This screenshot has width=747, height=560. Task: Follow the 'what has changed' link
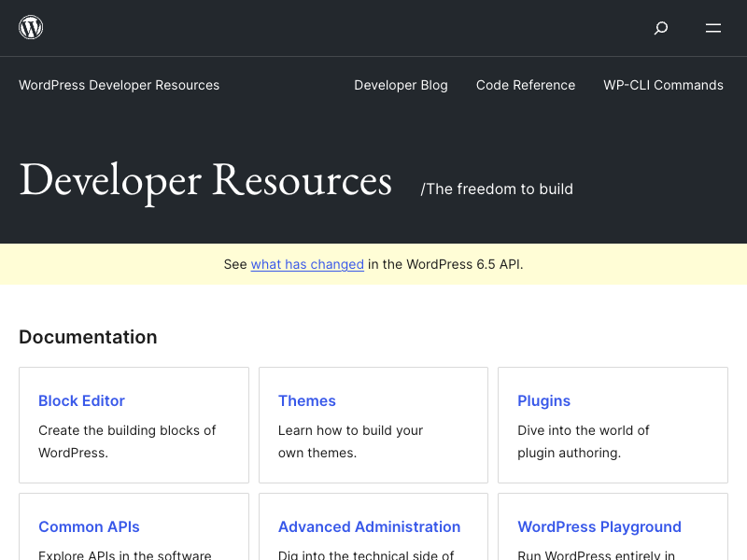[307, 264]
